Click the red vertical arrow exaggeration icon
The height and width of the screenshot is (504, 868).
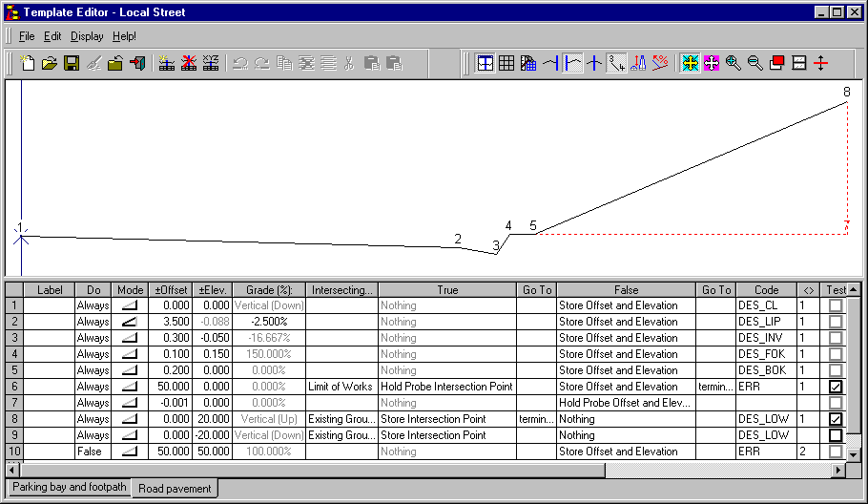point(638,63)
